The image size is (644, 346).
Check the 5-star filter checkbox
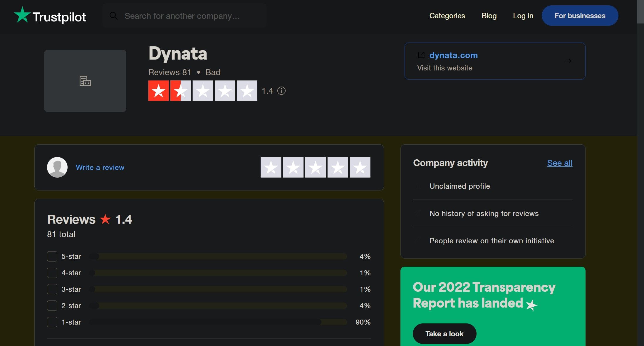point(52,256)
